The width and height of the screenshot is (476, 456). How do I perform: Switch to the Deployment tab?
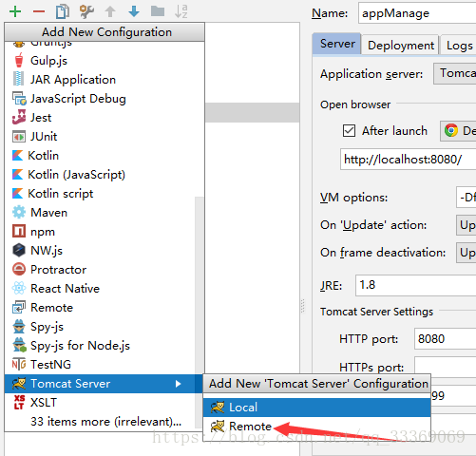[x=401, y=46]
